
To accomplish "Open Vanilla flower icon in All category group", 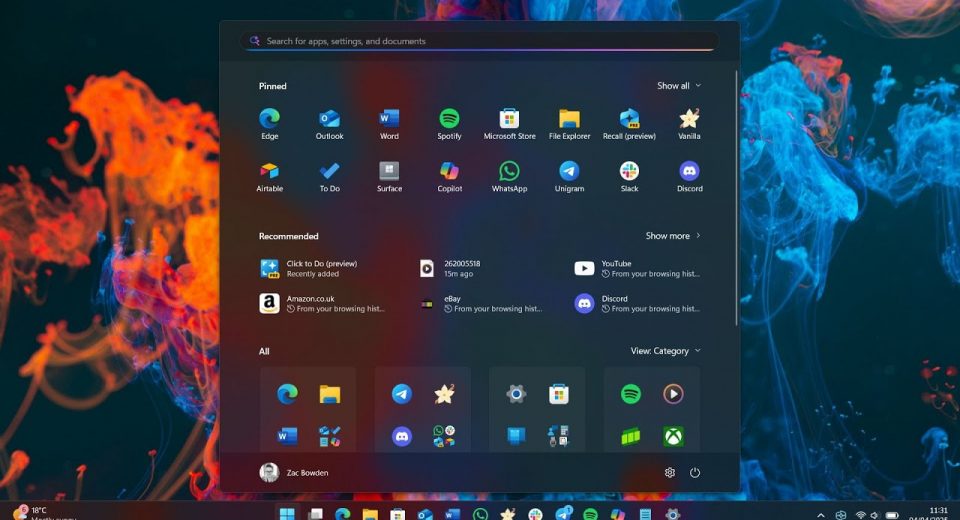I will (x=444, y=394).
